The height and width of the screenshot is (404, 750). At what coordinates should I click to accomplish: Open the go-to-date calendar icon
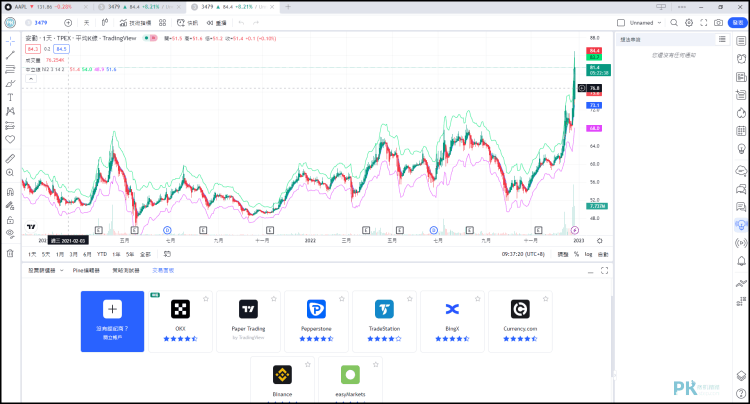pyautogui.click(x=167, y=254)
